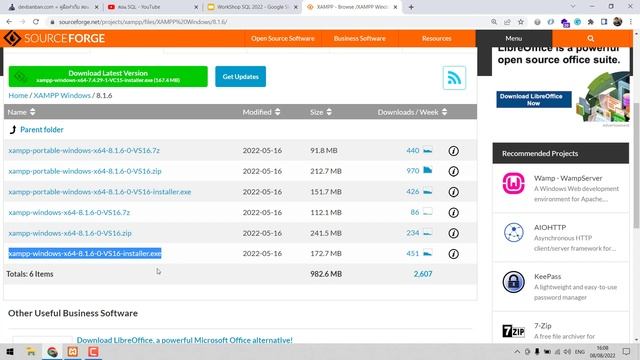
Task: Open a new browser tab
Action: click(x=411, y=7)
